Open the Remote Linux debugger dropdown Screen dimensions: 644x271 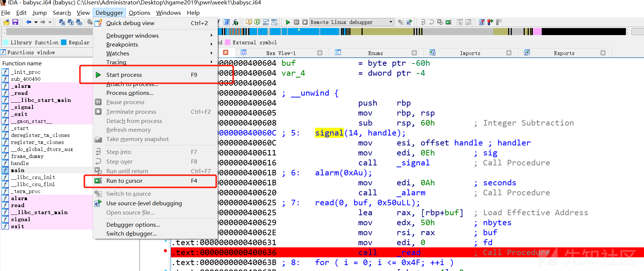tap(391, 22)
